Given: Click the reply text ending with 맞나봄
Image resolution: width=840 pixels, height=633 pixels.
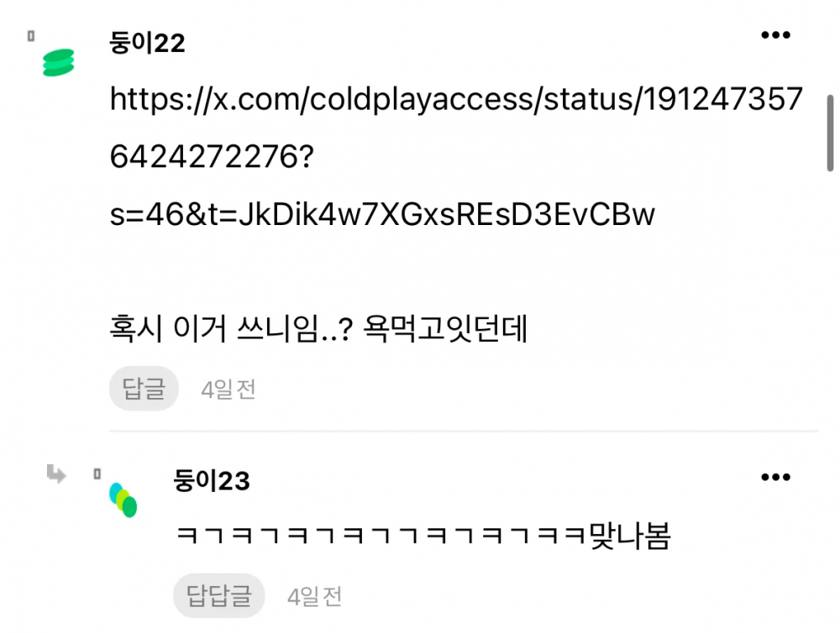Looking at the screenshot, I should point(423,535).
